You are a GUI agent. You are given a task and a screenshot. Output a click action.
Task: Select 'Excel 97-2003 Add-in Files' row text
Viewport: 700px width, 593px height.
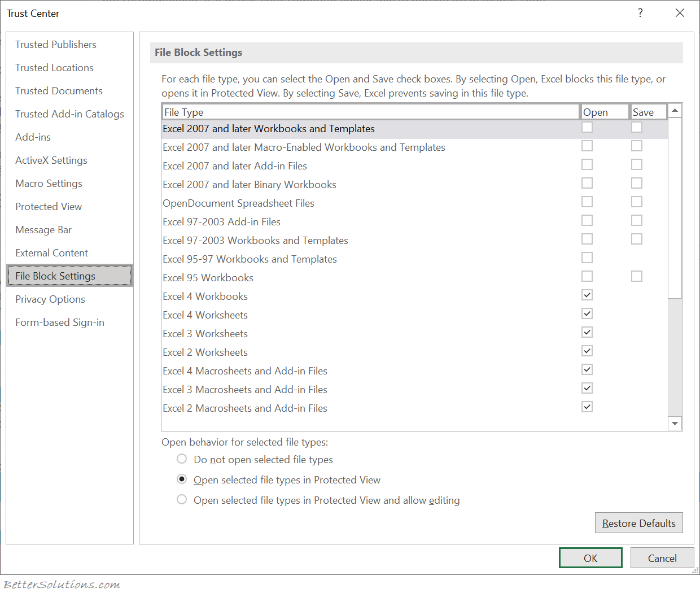pyautogui.click(x=221, y=222)
